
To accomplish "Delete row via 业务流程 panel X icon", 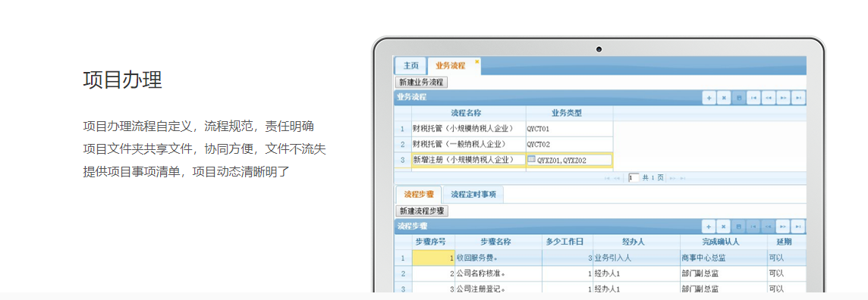I will tap(724, 98).
